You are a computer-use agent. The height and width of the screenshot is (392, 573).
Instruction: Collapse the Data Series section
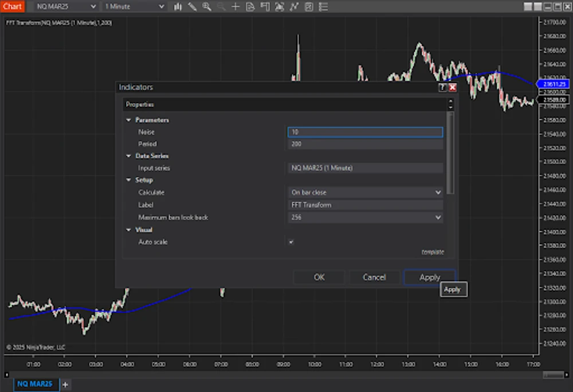coord(128,156)
